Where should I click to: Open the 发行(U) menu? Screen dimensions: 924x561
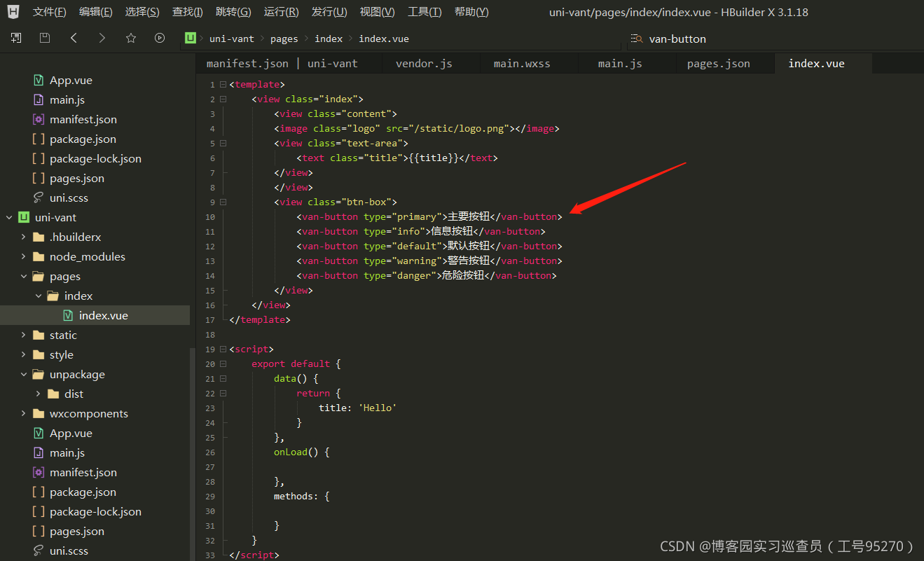tap(329, 12)
